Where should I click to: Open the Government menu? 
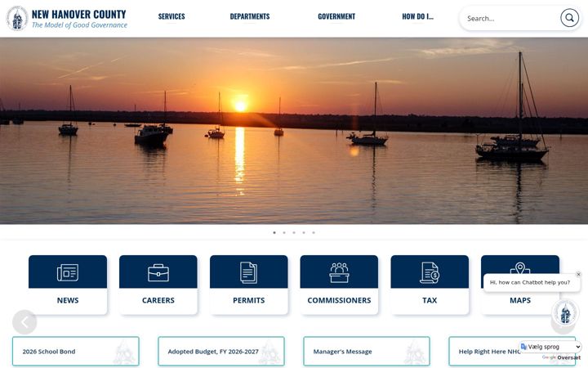coord(336,16)
